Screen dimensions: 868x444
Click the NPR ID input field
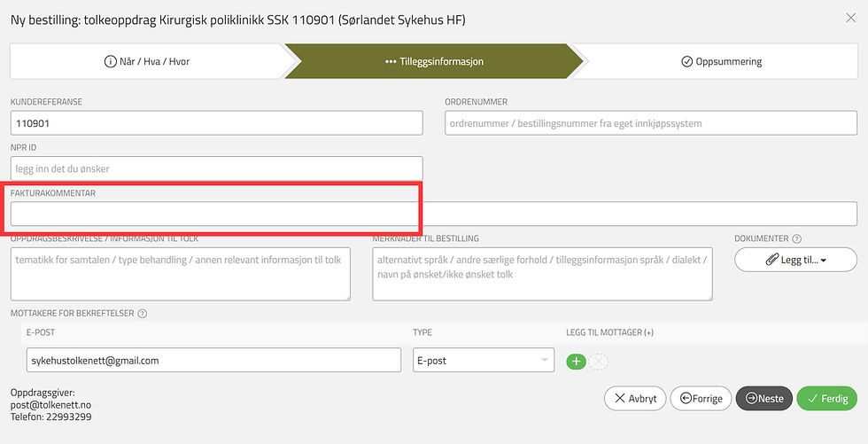(x=216, y=168)
